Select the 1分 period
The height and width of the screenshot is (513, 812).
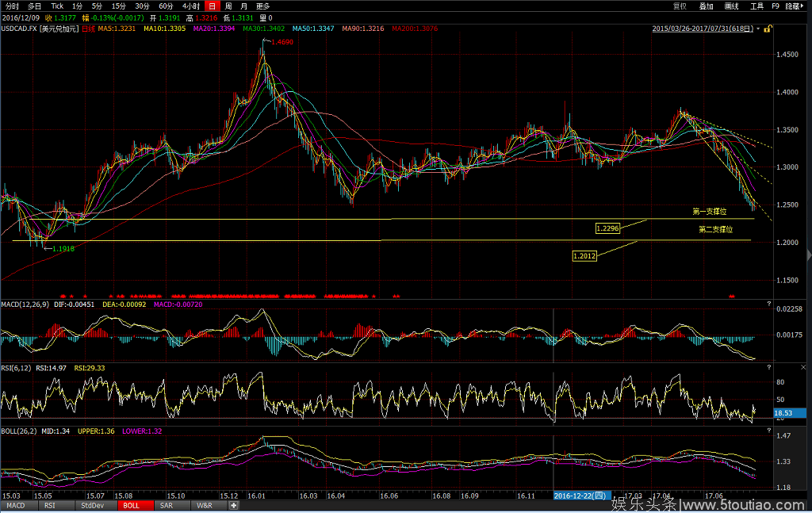tap(77, 6)
